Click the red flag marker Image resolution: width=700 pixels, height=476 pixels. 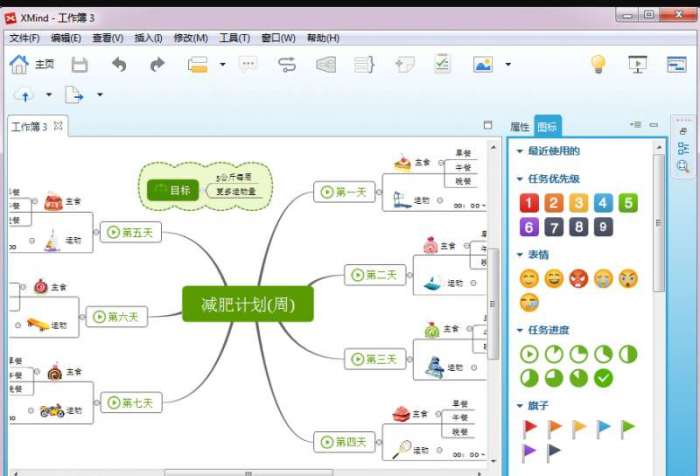(x=529, y=428)
